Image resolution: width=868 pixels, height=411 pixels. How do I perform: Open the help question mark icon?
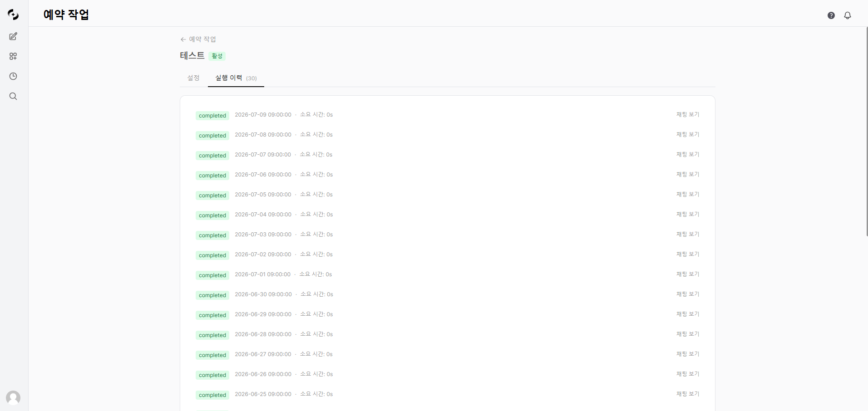pos(831,15)
